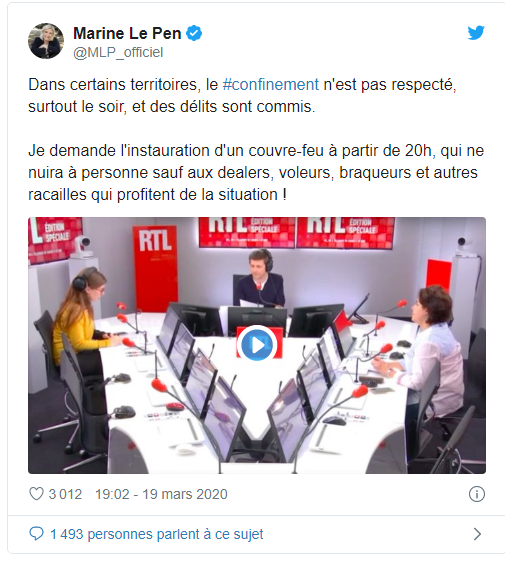Click the Twitter bird logo
This screenshot has height=562, width=505.
tap(476, 33)
